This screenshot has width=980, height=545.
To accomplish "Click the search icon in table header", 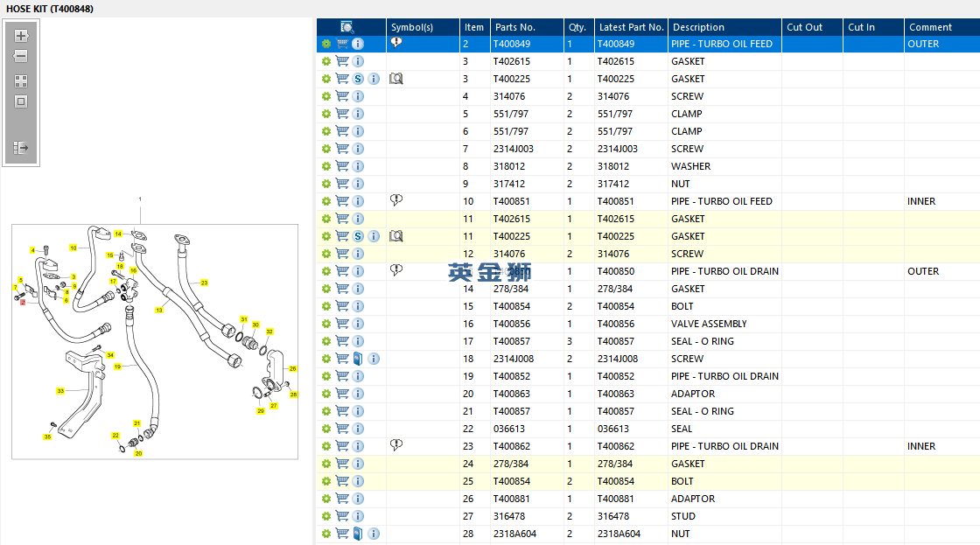I will pos(346,27).
